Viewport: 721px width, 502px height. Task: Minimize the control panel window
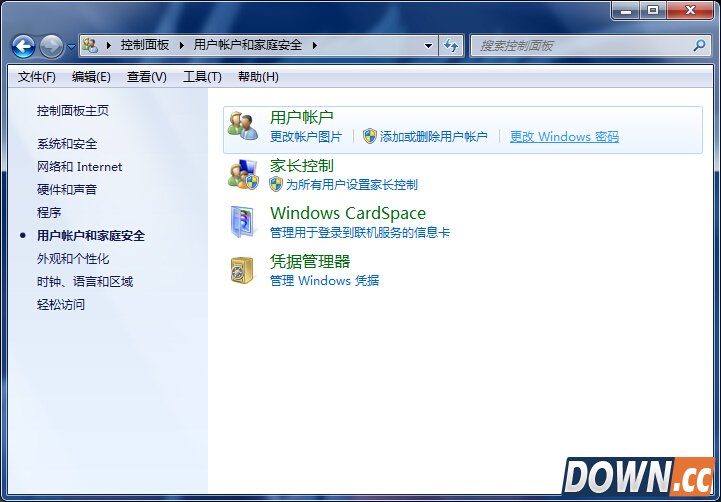(x=625, y=10)
